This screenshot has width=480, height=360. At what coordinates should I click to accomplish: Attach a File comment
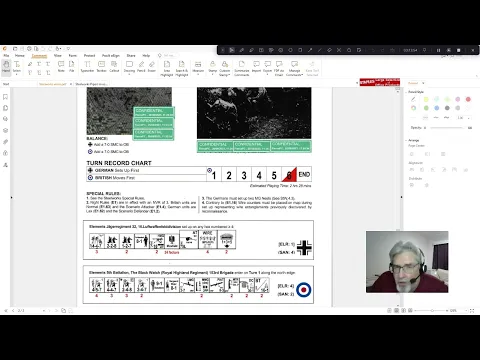click(x=71, y=66)
